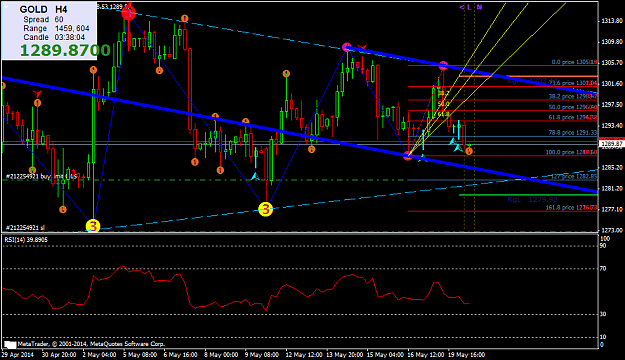Click the '78.8 price 1291.33' Fibonacci label
This screenshot has width=625, height=360.
[573, 133]
